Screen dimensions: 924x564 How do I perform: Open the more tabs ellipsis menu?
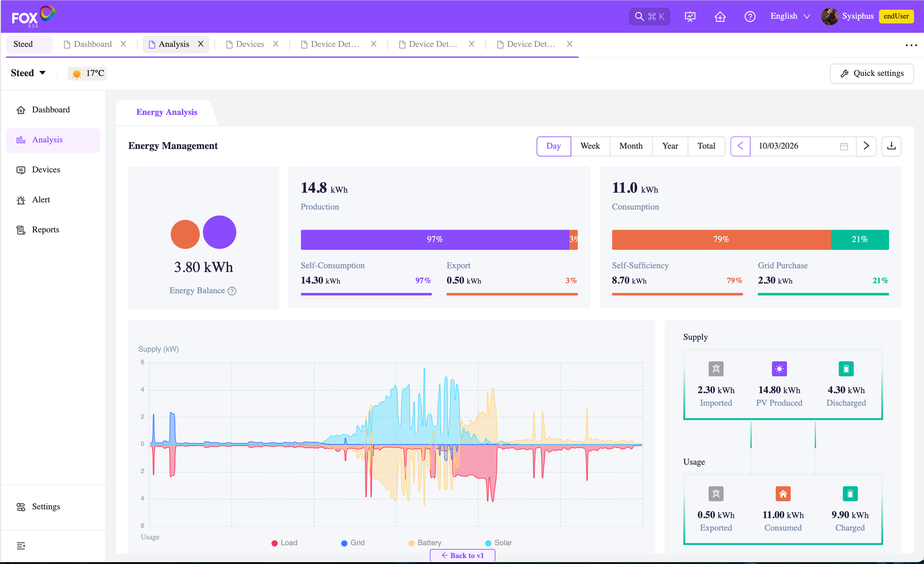[911, 45]
